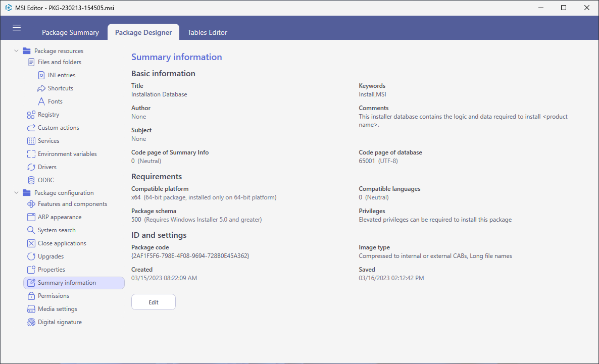The height and width of the screenshot is (364, 599).
Task: Collapse the Package configuration tree node
Action: [16, 193]
